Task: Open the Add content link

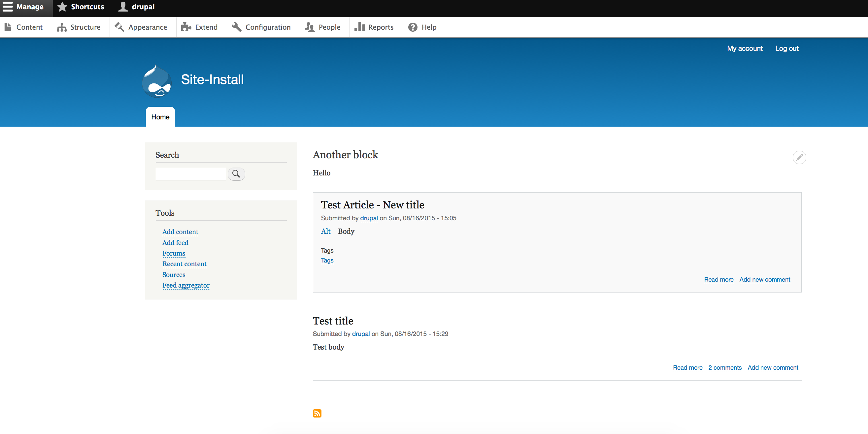Action: tap(180, 232)
